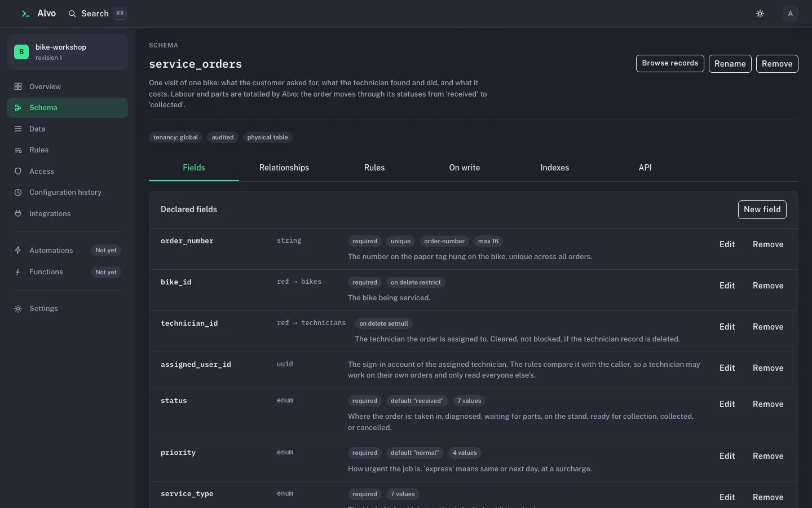Click the Schema sidebar icon

pos(18,108)
